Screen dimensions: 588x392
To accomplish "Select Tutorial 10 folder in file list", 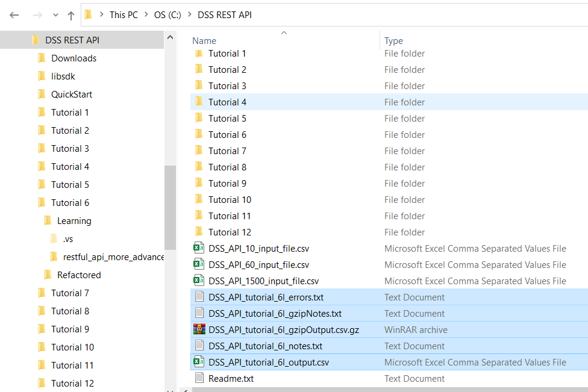I will [x=230, y=200].
